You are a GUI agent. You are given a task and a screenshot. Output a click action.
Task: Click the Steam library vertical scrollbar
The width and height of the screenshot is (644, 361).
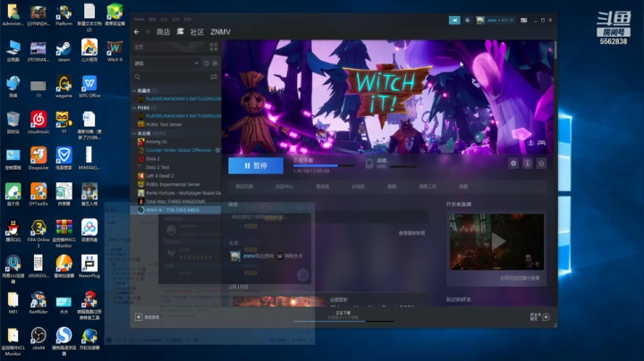(x=555, y=50)
